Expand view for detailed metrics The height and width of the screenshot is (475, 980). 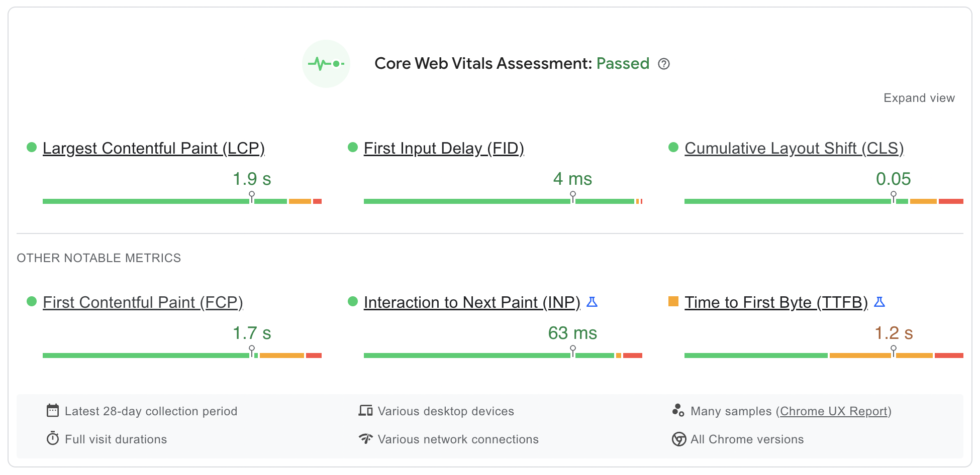tap(919, 98)
